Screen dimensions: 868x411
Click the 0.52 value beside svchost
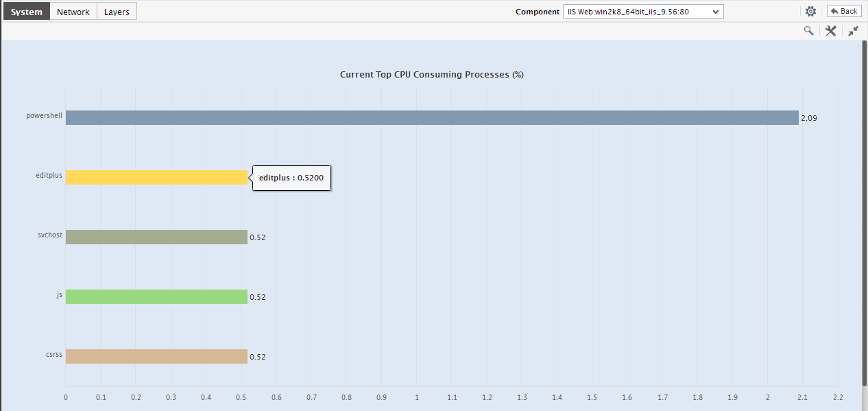coord(258,237)
